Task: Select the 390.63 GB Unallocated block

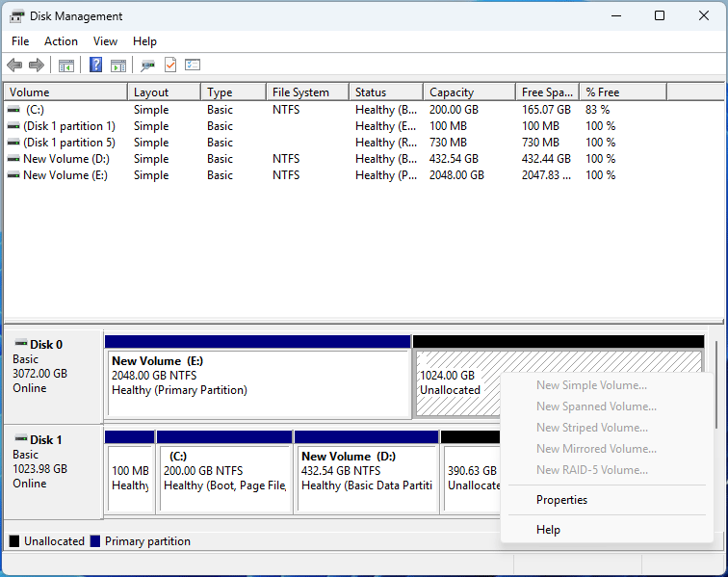Action: tap(471, 472)
